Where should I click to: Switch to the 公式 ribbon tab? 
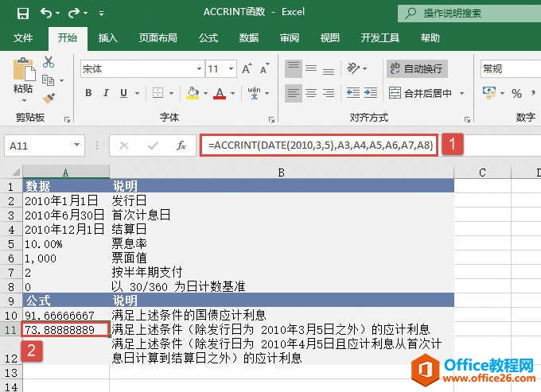208,37
